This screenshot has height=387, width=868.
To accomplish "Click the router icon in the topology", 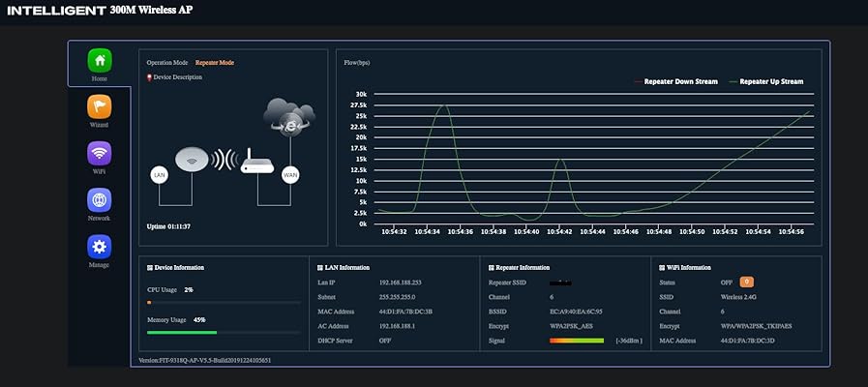I will [x=256, y=162].
